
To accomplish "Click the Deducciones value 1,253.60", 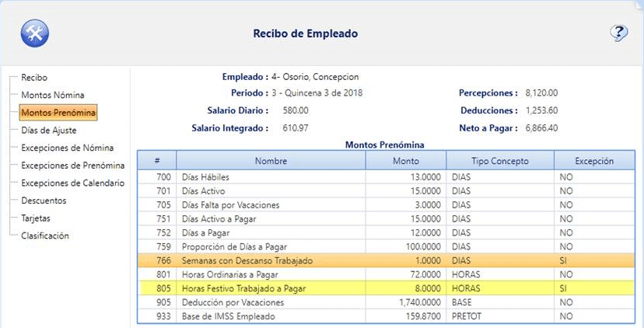I will point(541,110).
